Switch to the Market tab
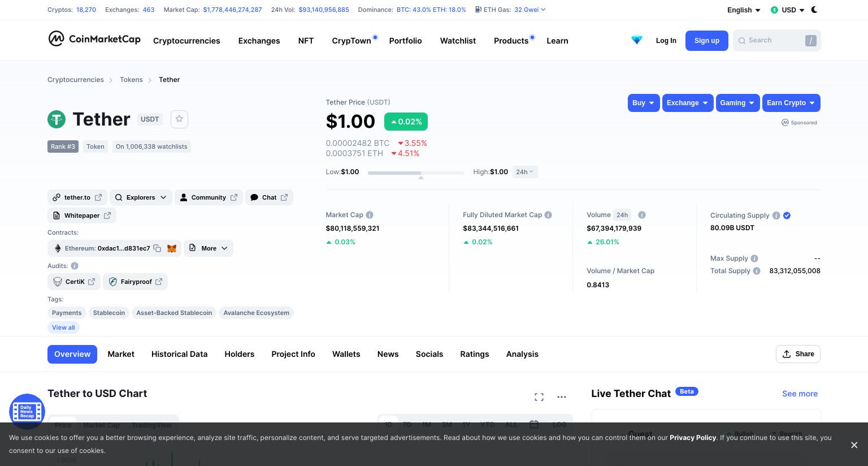Screen dimensions: 868x466 click(121, 354)
